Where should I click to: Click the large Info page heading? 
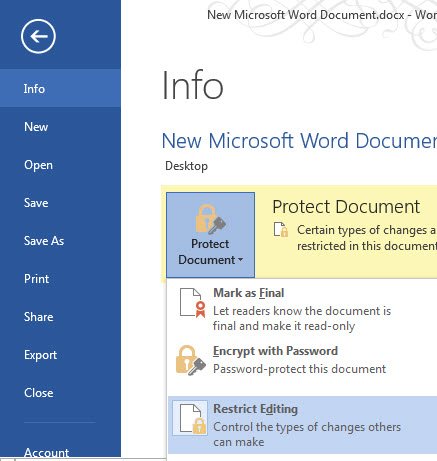coord(192,85)
